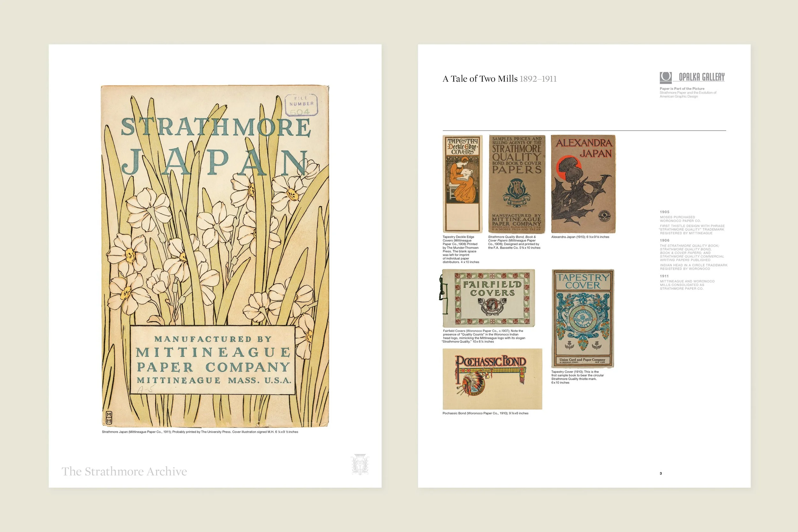This screenshot has height=532, width=798.
Task: Open the Tapestry Cover thumbnail
Action: [x=583, y=318]
